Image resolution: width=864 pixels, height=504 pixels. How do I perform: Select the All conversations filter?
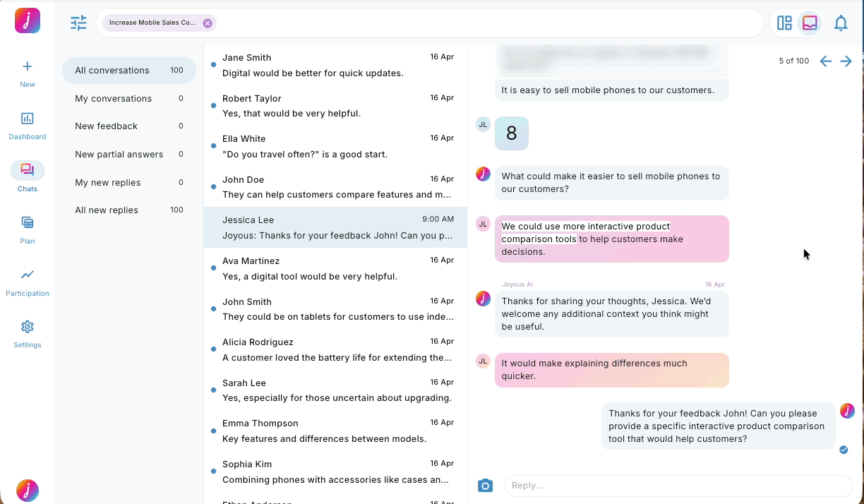point(112,71)
